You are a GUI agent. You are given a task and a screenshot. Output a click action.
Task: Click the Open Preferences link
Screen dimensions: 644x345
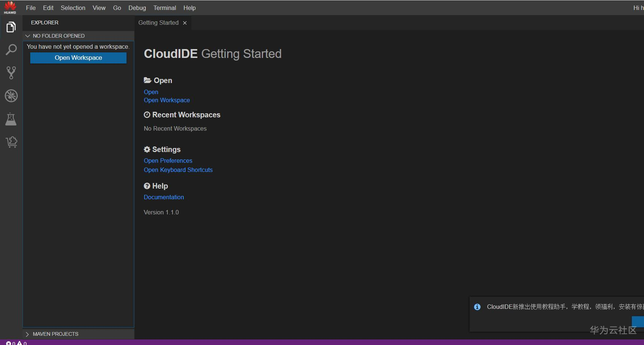(168, 161)
